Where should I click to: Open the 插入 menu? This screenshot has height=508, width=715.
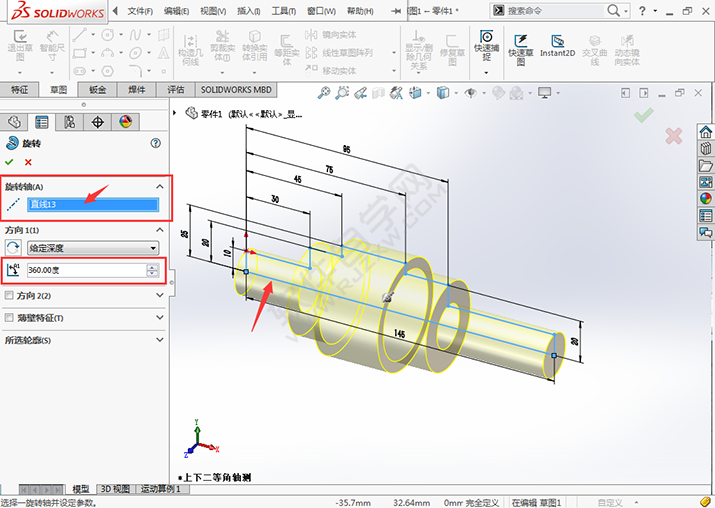coord(246,10)
